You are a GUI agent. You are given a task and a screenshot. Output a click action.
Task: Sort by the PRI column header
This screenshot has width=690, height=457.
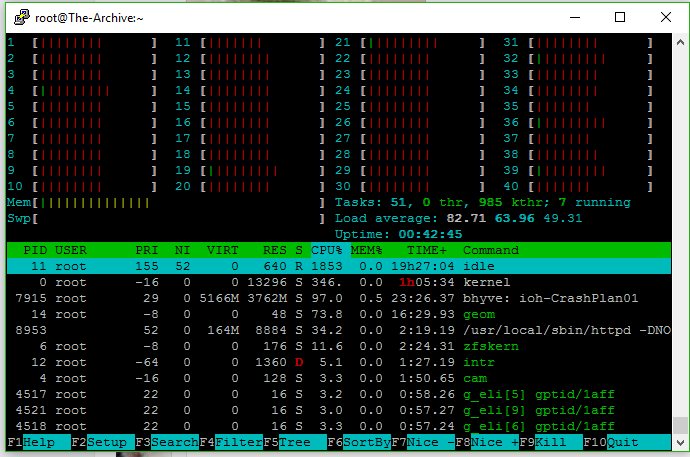(x=147, y=250)
